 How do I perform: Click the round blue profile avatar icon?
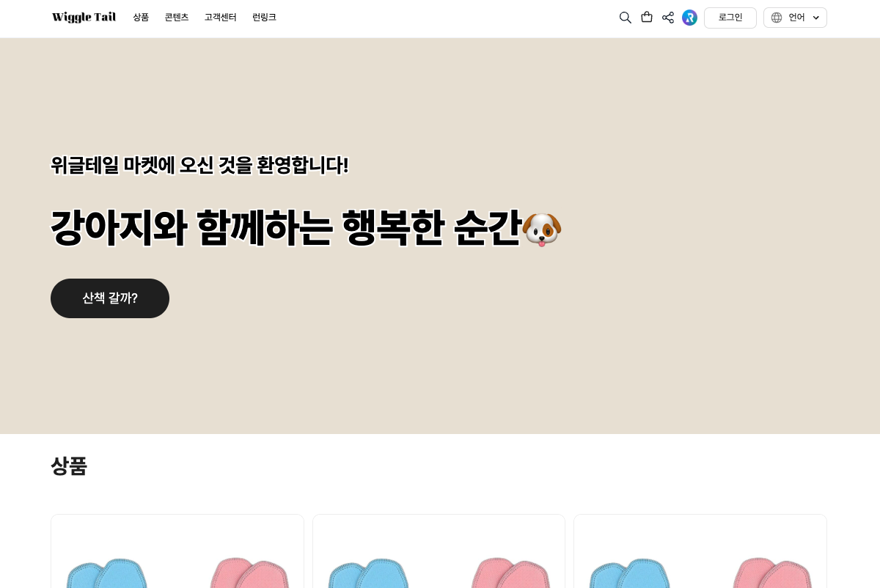[x=689, y=18]
